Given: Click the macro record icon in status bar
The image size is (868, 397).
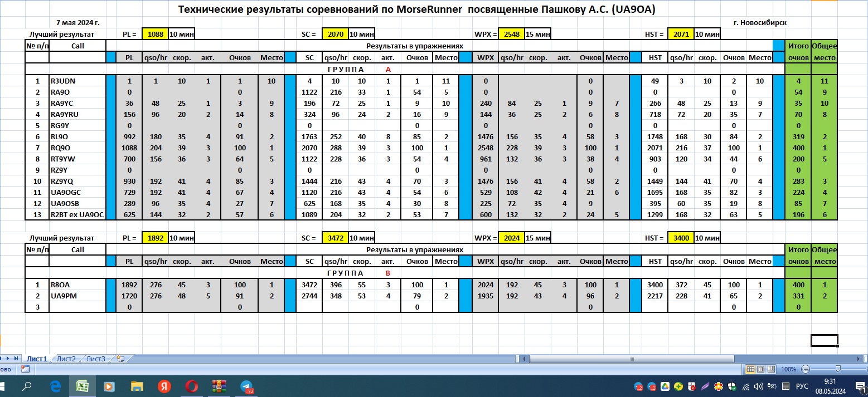Looking at the screenshot, I should point(25,369).
